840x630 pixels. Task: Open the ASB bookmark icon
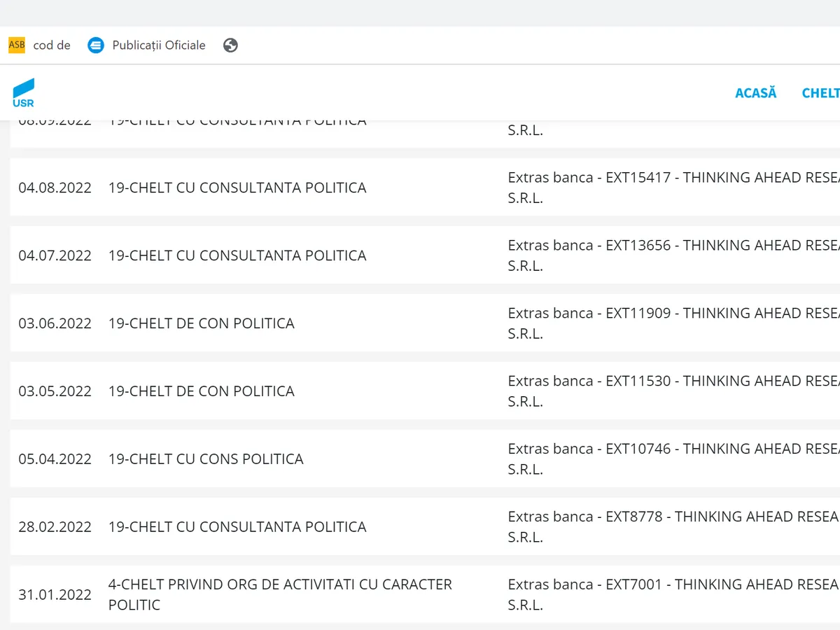pyautogui.click(x=16, y=45)
